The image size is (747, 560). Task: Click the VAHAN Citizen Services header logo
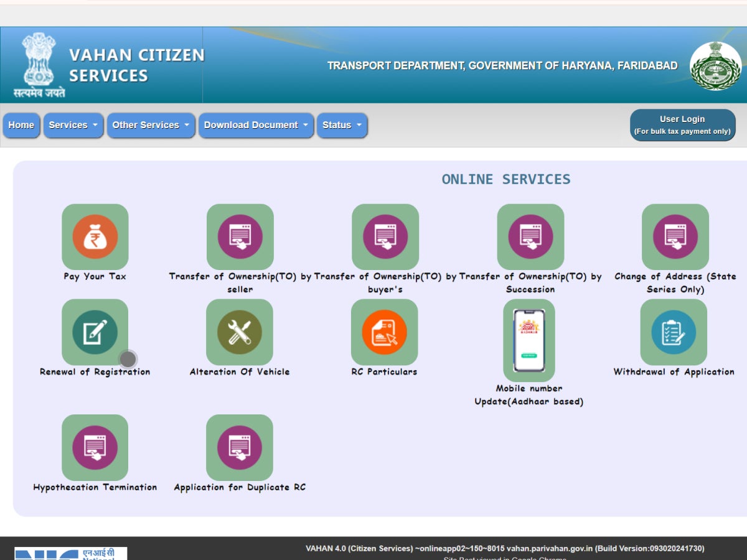pos(103,64)
